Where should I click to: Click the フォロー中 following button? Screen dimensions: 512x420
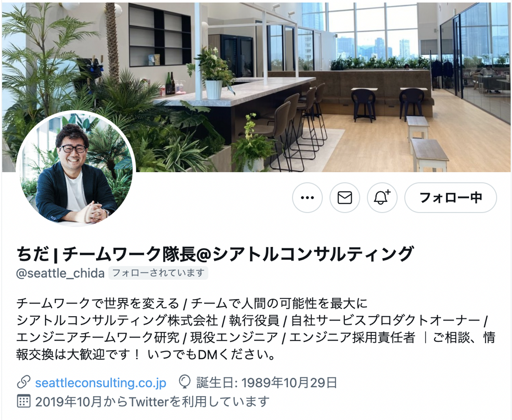(x=450, y=198)
